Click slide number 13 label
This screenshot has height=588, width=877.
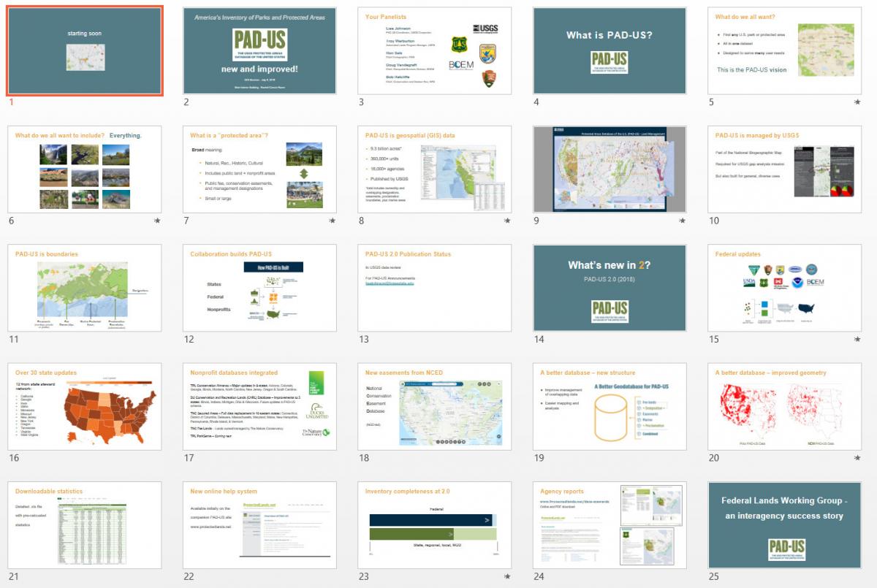363,340
